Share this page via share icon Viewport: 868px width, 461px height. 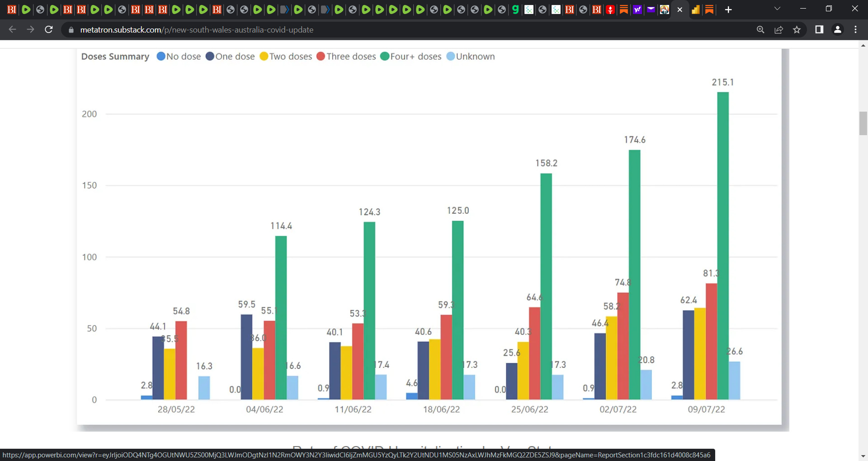pos(778,30)
